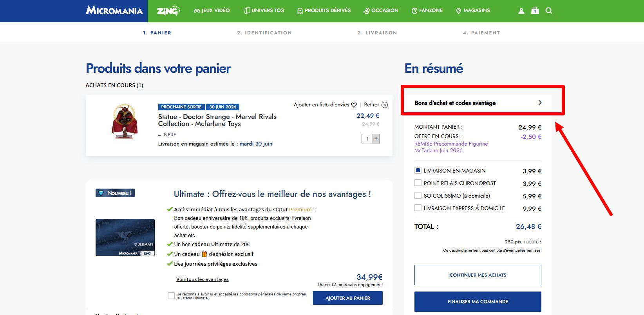The height and width of the screenshot is (315, 644).
Task: Open the Occasion menu
Action: (381, 11)
